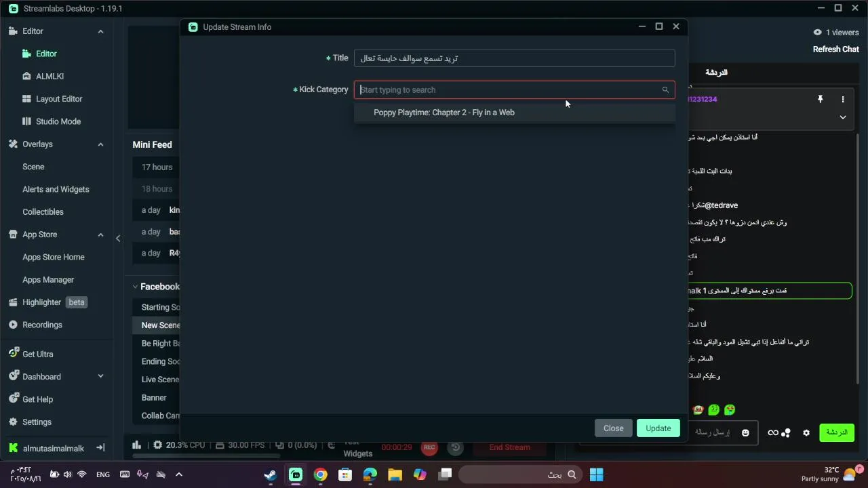Click the taskbar search box
This screenshot has width=868, height=488.
click(x=522, y=475)
